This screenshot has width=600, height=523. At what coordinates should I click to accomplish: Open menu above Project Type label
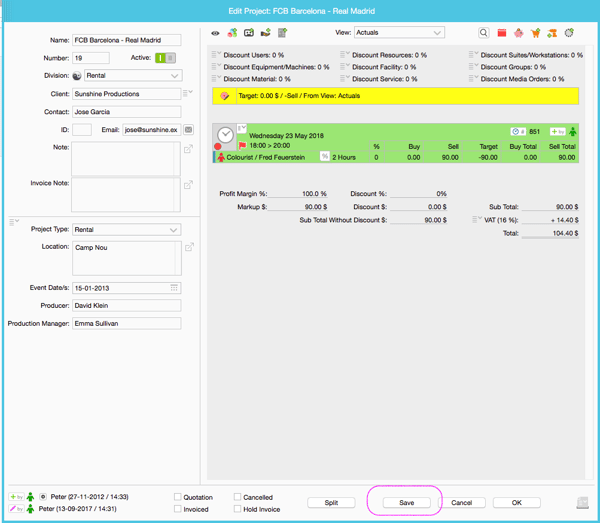14,222
